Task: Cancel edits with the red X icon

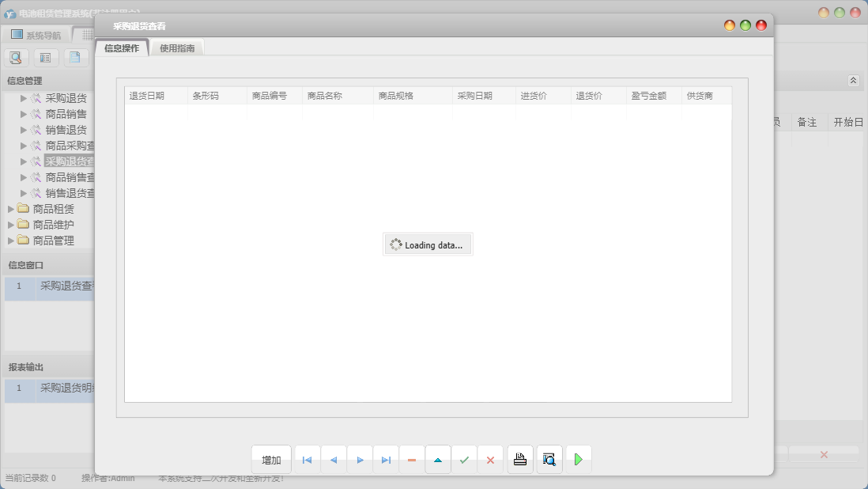Action: pyautogui.click(x=490, y=460)
